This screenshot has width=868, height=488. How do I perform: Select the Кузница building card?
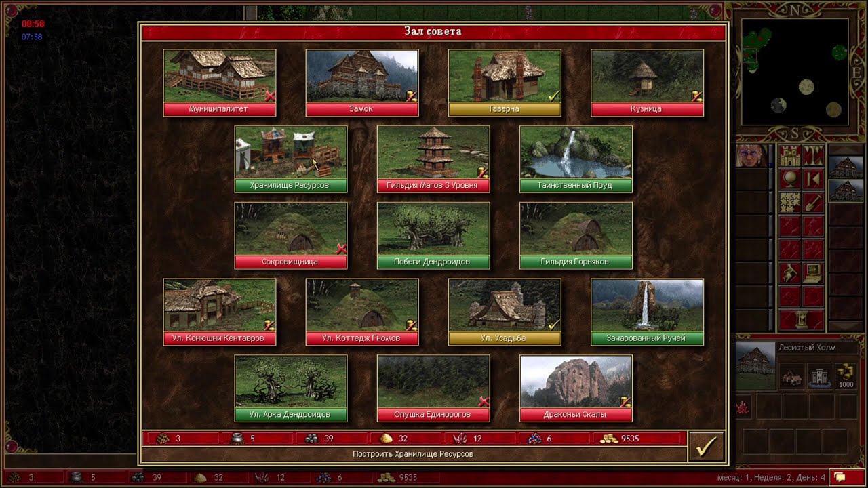(x=647, y=83)
